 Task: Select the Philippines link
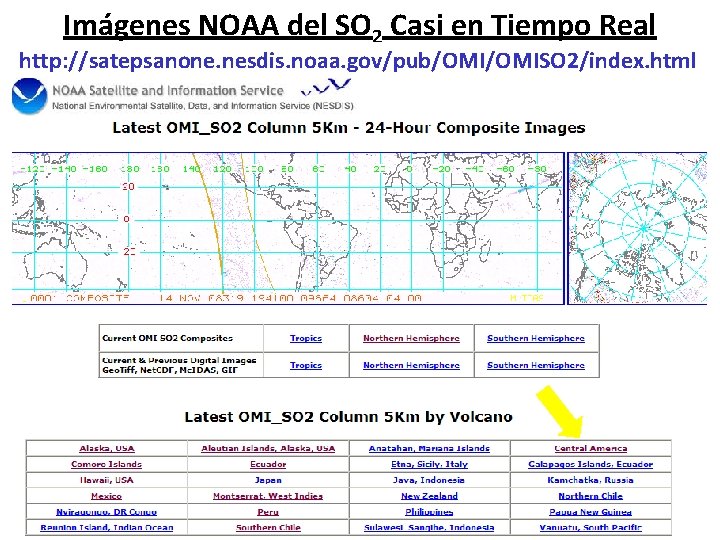pos(429,512)
